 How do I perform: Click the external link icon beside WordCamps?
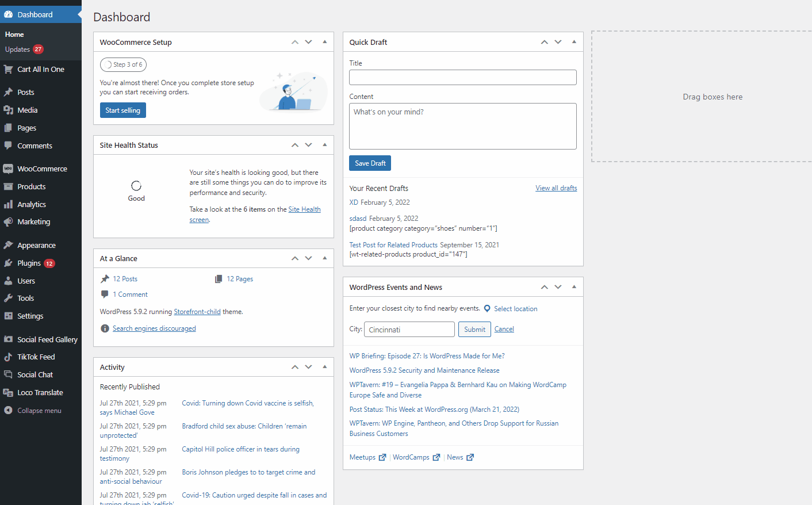[x=436, y=457]
